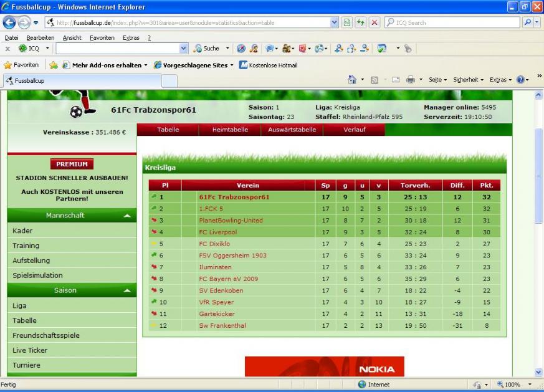The height and width of the screenshot is (392, 544).
Task: Click the Favoriten star button
Action: (x=21, y=65)
